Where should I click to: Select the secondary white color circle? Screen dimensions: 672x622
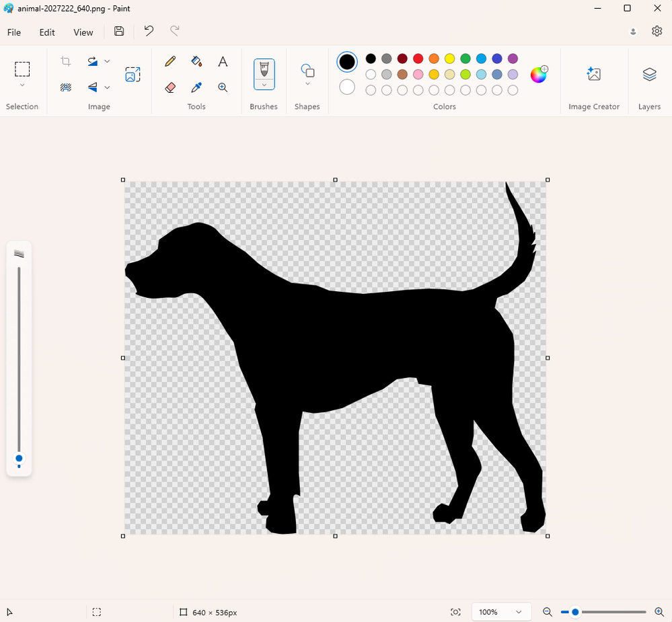pyautogui.click(x=347, y=87)
